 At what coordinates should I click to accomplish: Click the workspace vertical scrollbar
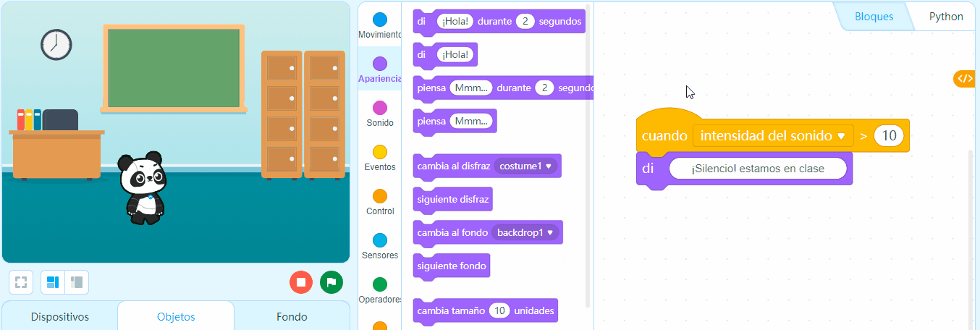pos(971,239)
